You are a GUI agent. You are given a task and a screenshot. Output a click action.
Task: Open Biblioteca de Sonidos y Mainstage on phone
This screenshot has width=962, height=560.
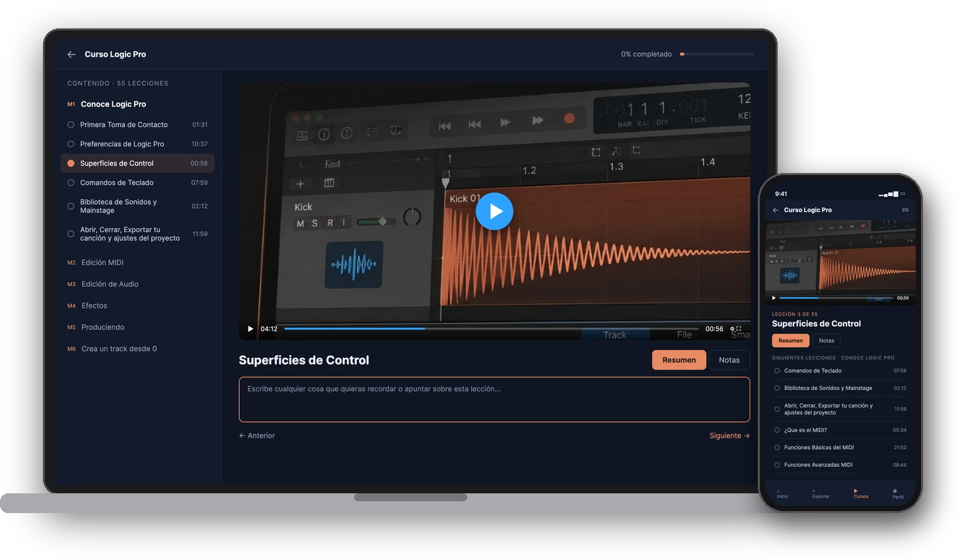[840, 388]
